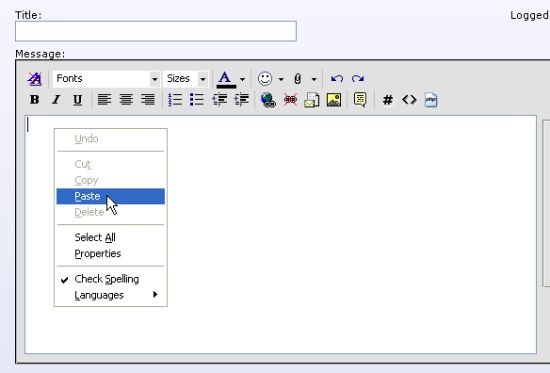Screen dimensions: 550x373
Task: Align text right
Action: pos(148,100)
